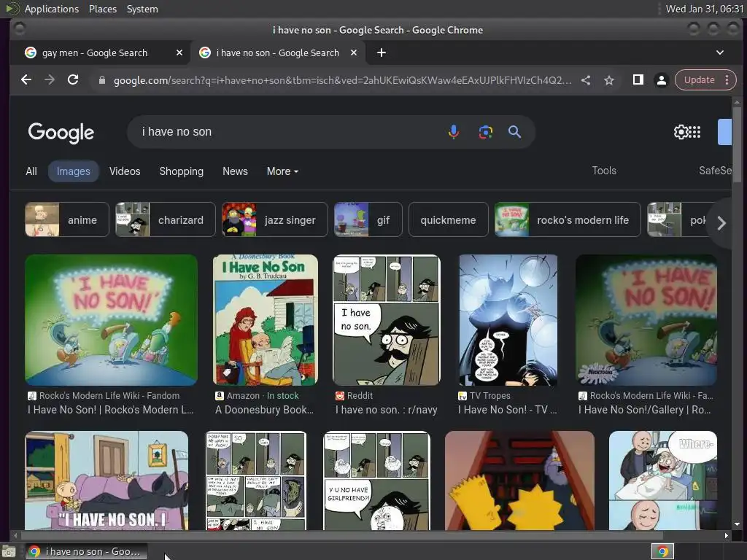Viewport: 747px width, 560px height.
Task: Select the Images results tab
Action: [73, 171]
